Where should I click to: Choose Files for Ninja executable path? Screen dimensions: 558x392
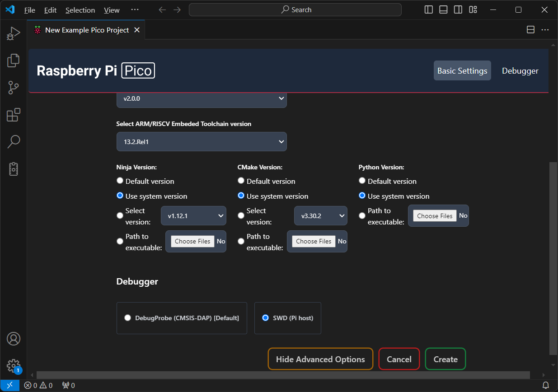pos(192,241)
